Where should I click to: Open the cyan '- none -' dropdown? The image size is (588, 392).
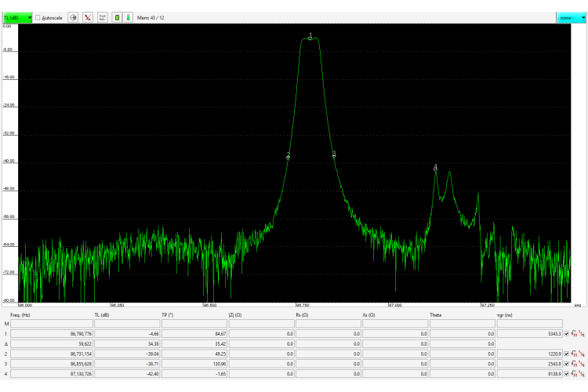pos(571,17)
